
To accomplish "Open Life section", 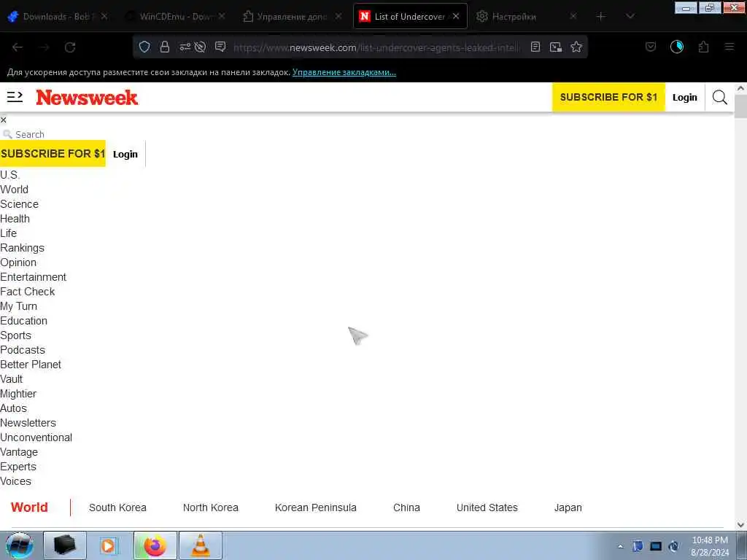I will tap(9, 233).
